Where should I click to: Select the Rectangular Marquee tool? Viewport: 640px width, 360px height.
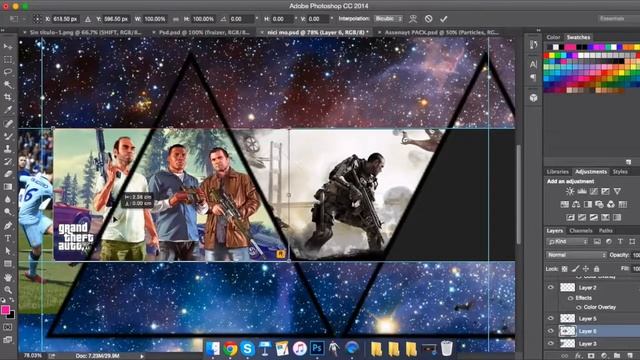coord(8,60)
